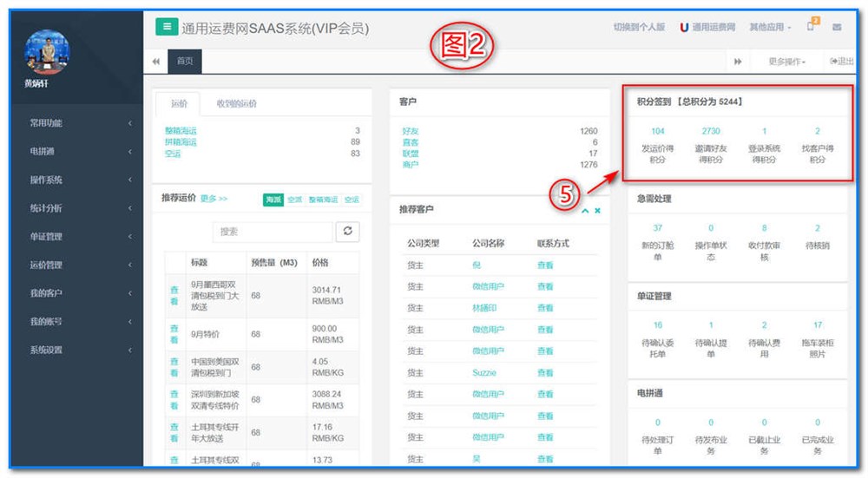Click 切换到个人版 in the header
Viewport: 868px width, 478px height.
click(x=639, y=27)
